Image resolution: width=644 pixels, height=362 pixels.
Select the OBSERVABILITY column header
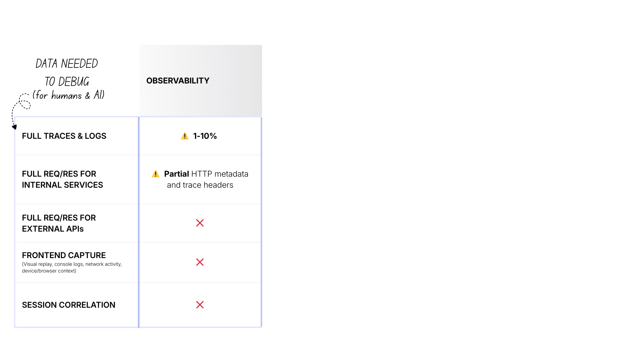(x=178, y=81)
